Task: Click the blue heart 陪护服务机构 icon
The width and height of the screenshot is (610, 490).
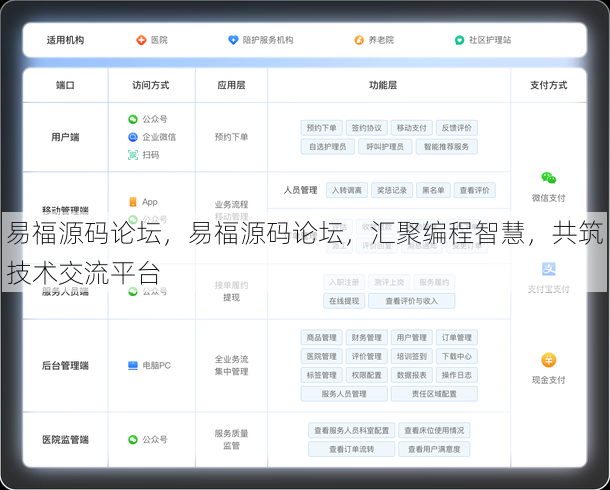Action: click(x=233, y=40)
